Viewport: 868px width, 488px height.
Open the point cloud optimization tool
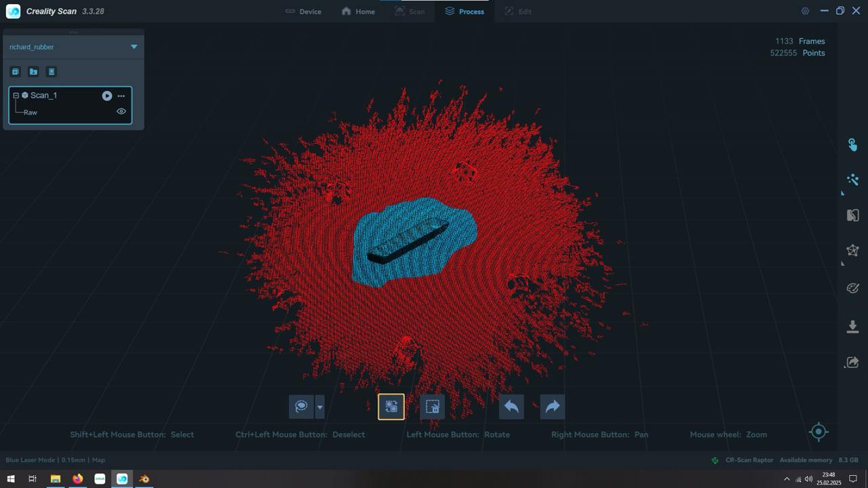coord(852,180)
